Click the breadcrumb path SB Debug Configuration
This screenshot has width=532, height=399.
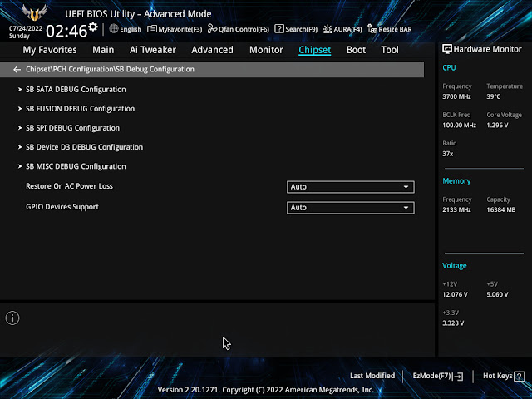pos(155,69)
